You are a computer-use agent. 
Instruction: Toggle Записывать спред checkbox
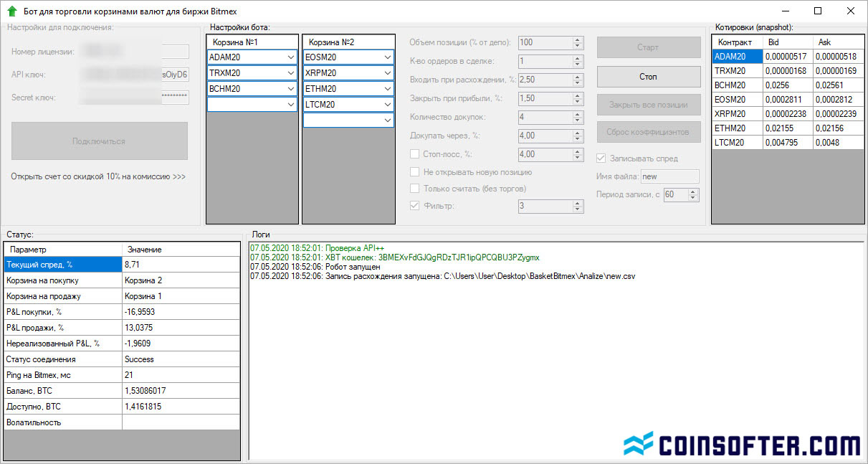601,158
